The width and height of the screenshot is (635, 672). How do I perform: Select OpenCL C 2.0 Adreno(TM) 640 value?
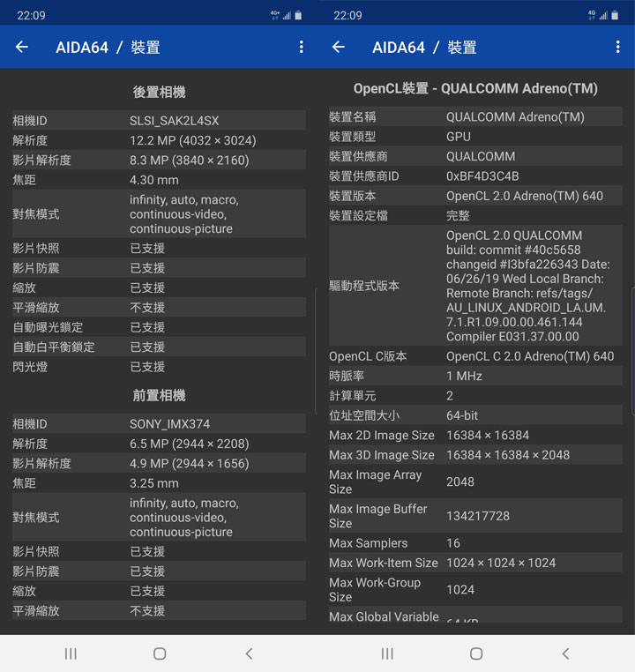click(530, 356)
